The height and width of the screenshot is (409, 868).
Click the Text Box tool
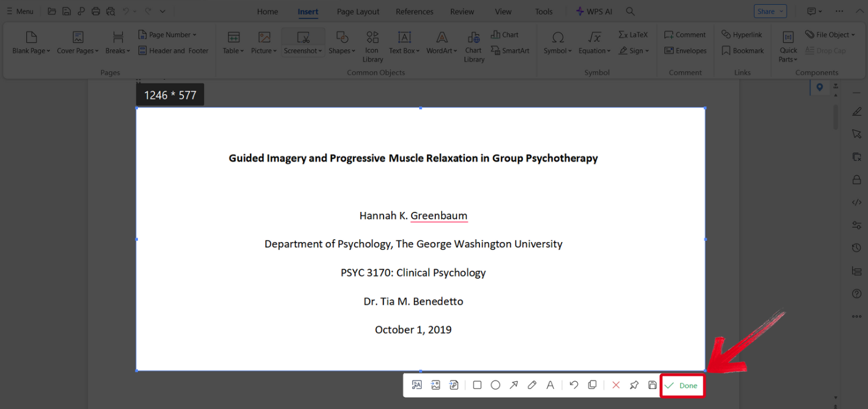(404, 43)
